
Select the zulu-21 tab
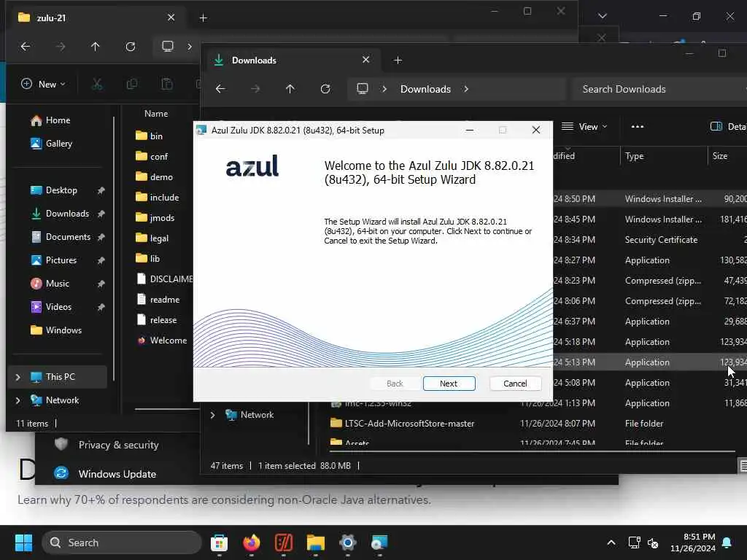96,17
